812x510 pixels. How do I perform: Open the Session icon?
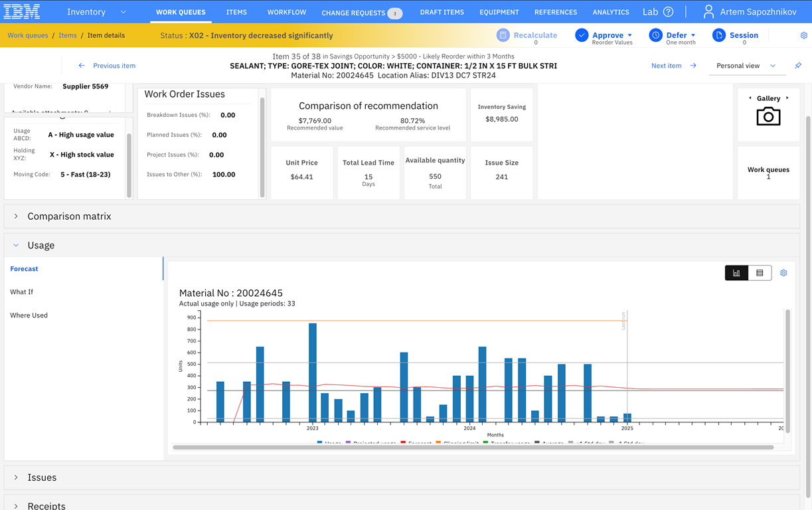[719, 35]
